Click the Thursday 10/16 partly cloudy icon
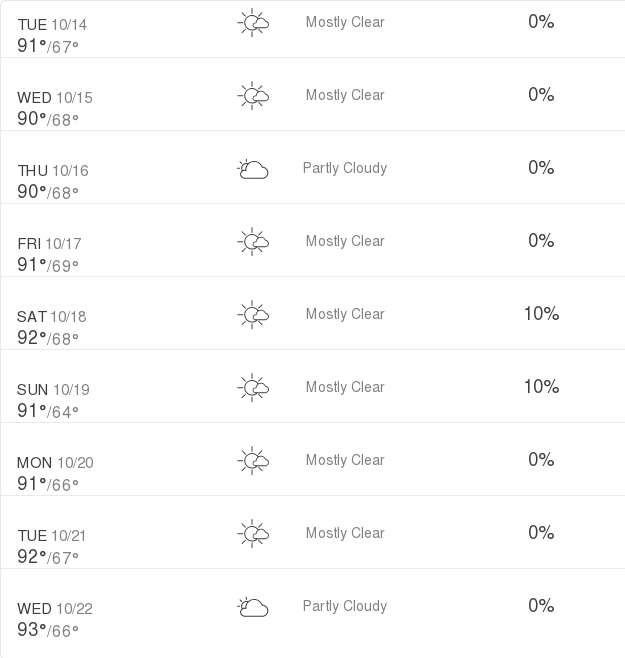625x658 pixels. tap(253, 169)
